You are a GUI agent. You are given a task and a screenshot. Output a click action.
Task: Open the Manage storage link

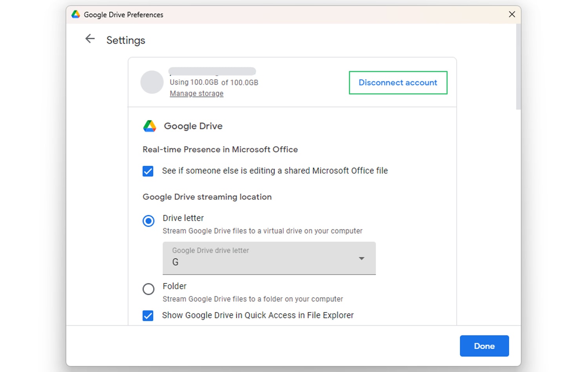coord(196,93)
